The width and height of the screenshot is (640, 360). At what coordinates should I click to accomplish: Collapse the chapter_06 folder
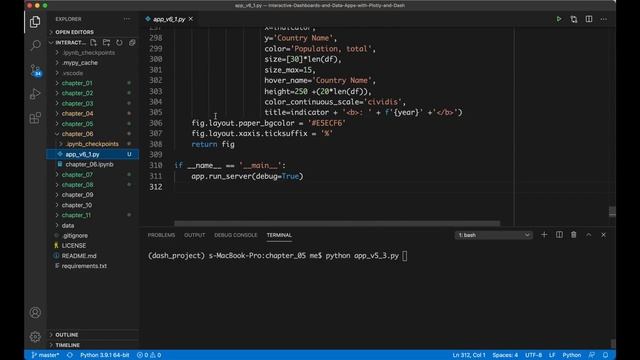pos(77,134)
